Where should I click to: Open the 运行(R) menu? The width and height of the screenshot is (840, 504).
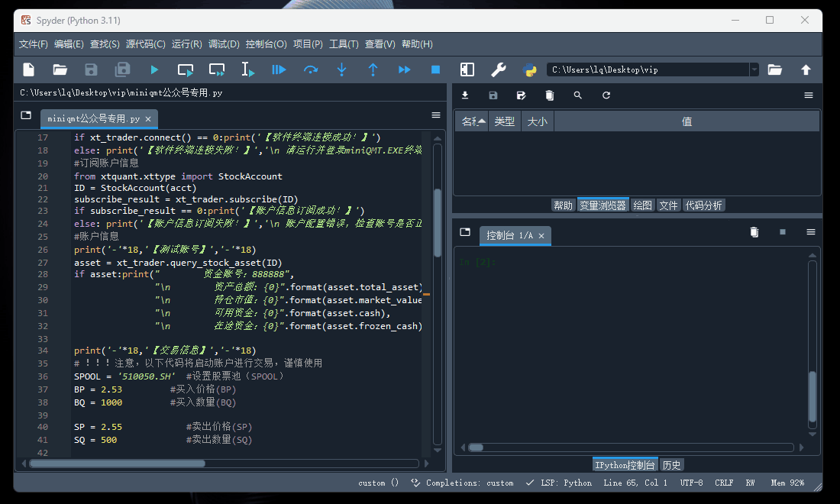coord(186,44)
